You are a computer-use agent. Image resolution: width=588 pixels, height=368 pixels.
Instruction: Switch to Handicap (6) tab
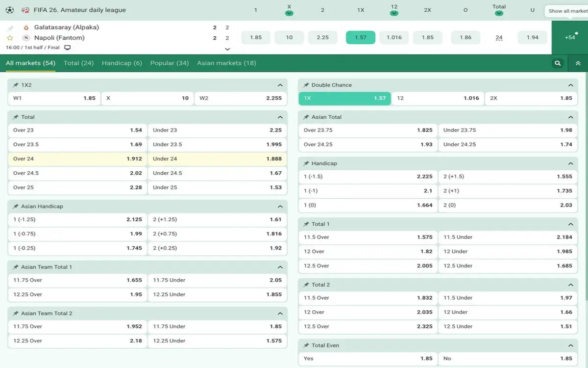[122, 63]
